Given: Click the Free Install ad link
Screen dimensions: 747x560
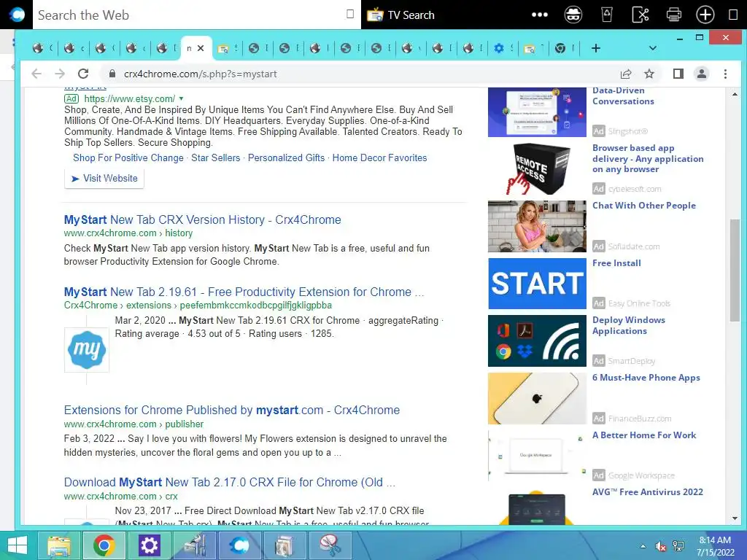Looking at the screenshot, I should [x=616, y=262].
